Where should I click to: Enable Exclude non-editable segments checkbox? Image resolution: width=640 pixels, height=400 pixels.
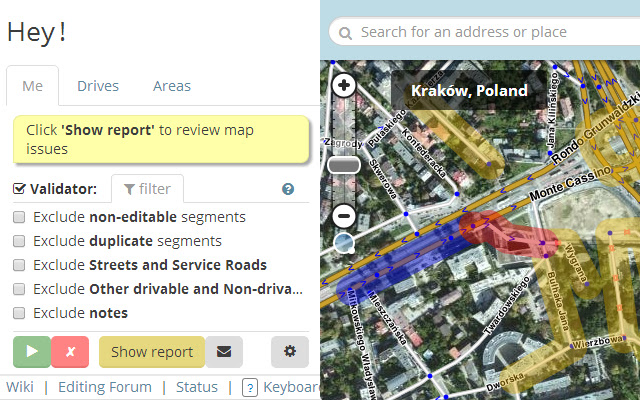[x=19, y=217]
